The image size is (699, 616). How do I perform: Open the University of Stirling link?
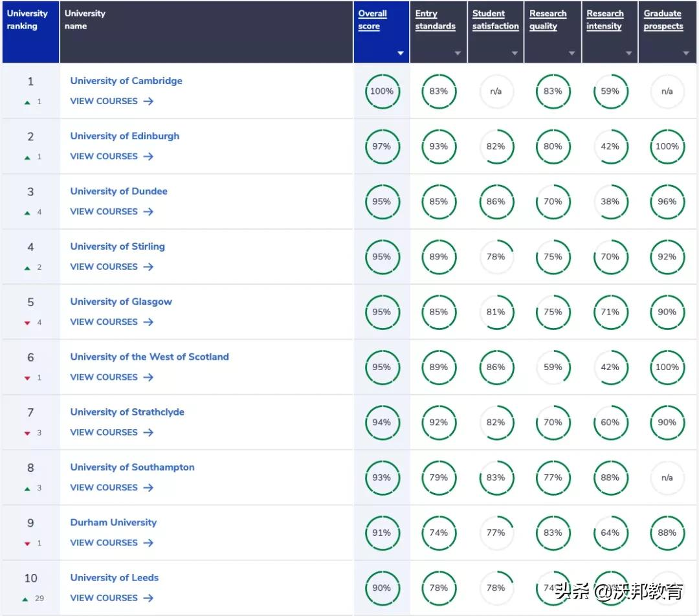pos(117,247)
